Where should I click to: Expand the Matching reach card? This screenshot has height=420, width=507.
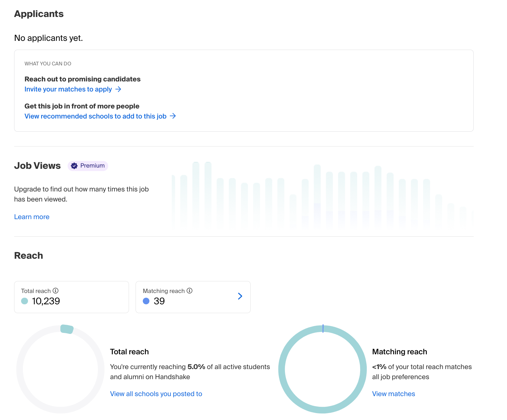tap(193, 296)
